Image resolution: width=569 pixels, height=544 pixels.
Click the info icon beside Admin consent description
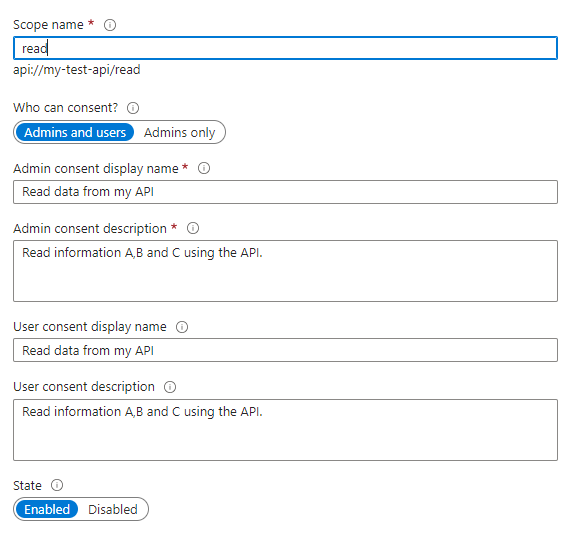[193, 228]
